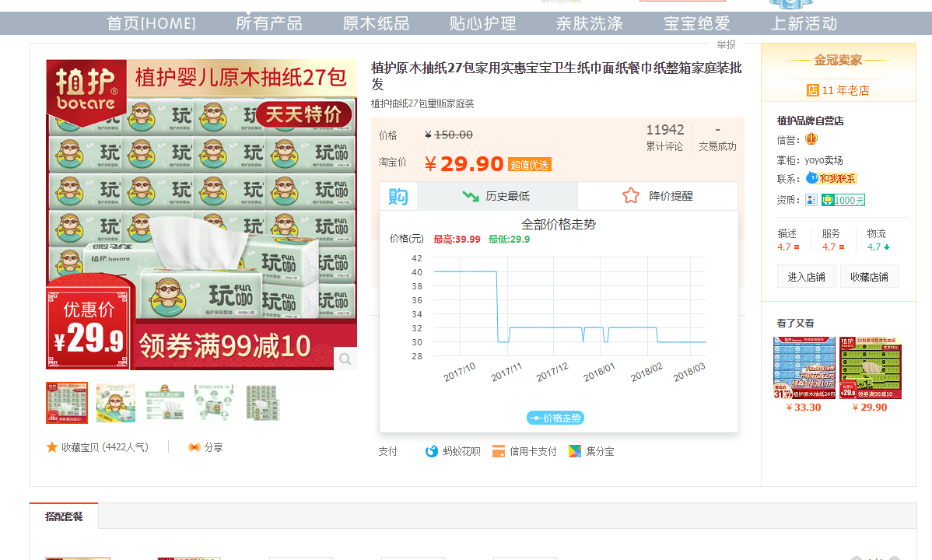The height and width of the screenshot is (560, 932).
Task: Select the third product thumbnail
Action: (165, 403)
